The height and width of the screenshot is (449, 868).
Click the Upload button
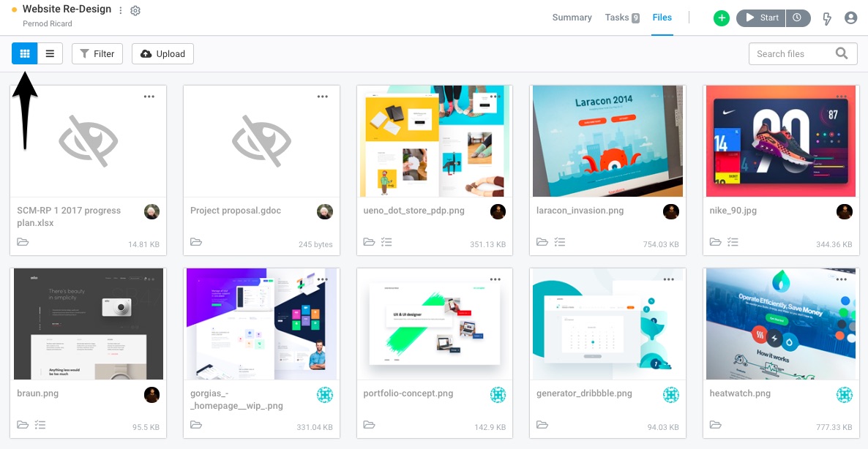pyautogui.click(x=162, y=53)
